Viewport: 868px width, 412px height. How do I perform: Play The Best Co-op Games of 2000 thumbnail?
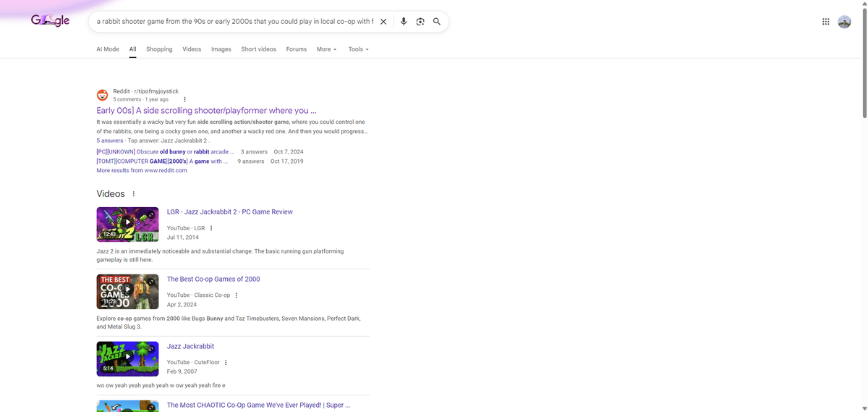coord(127,292)
